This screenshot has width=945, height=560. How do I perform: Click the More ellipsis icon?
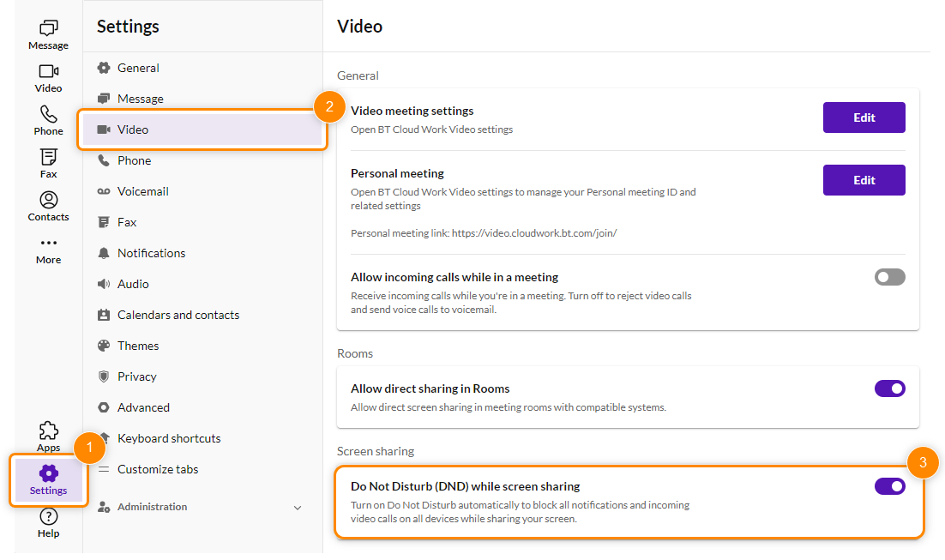[x=48, y=244]
